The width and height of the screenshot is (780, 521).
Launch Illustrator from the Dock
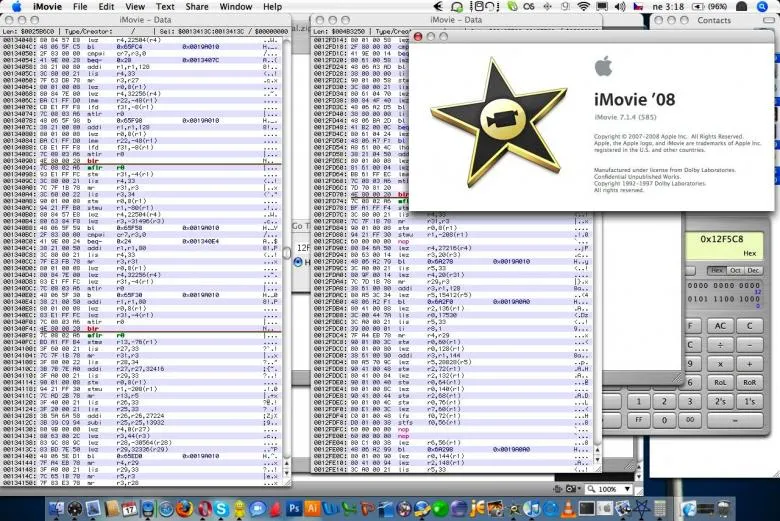click(x=312, y=508)
